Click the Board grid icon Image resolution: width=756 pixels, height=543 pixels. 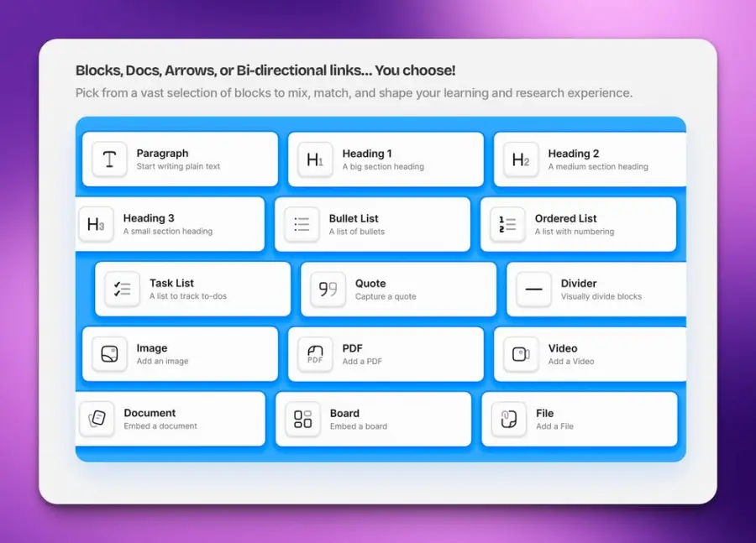302,420
